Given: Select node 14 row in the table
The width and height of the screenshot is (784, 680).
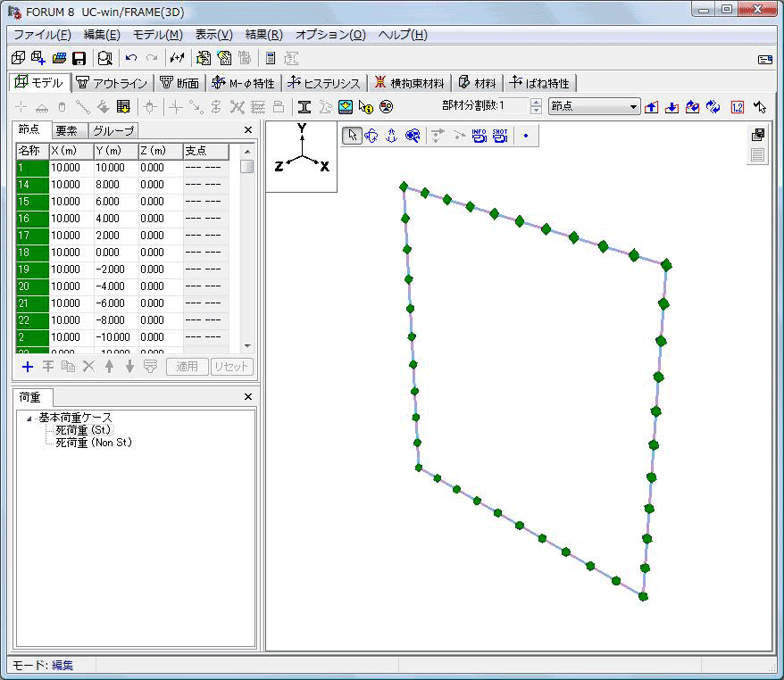Looking at the screenshot, I should [122, 185].
